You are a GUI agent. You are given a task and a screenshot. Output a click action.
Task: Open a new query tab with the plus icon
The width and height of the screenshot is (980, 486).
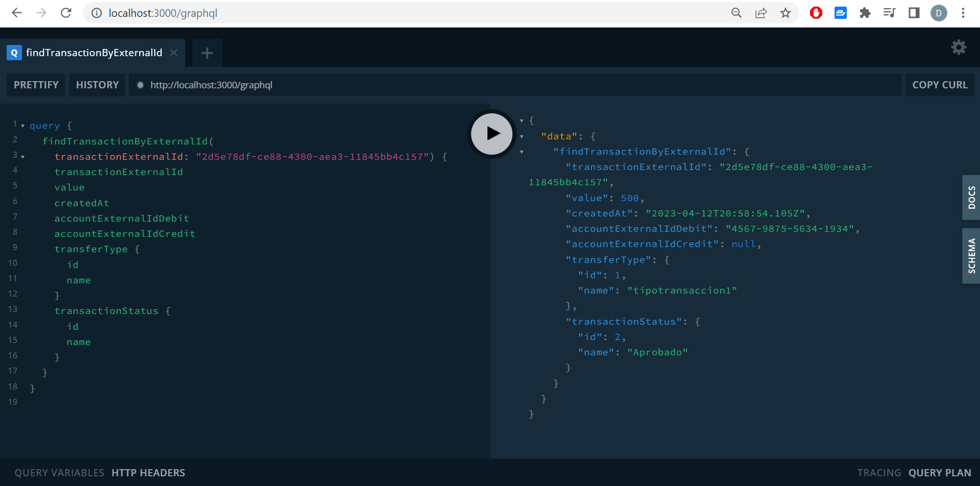tap(207, 53)
